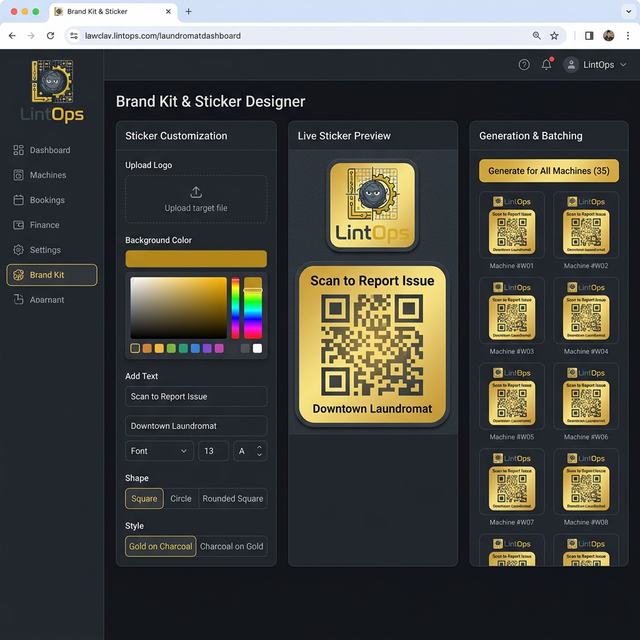The height and width of the screenshot is (640, 640).
Task: Choose the Charcoal on Gold style
Action: pos(231,546)
